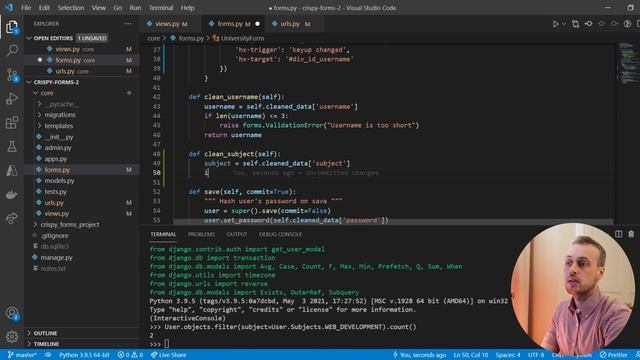Image resolution: width=640 pixels, height=360 pixels.
Task: Open the Terminal menu
Action: [161, 8]
